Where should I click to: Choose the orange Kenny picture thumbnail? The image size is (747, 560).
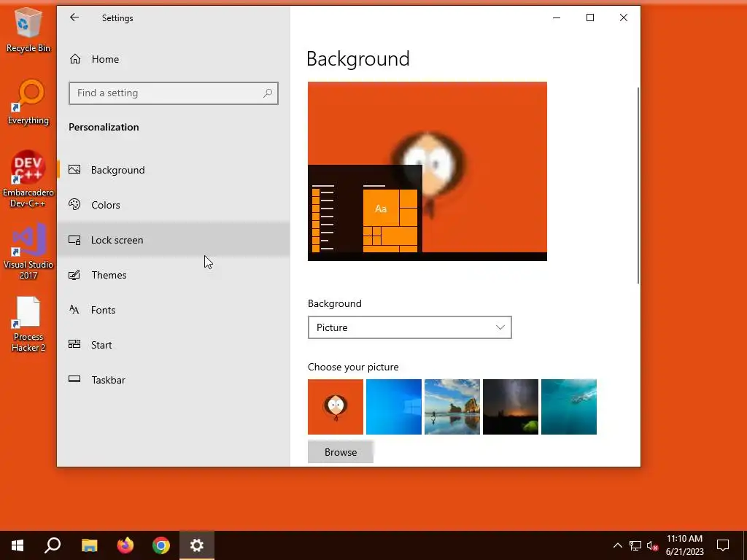click(336, 407)
